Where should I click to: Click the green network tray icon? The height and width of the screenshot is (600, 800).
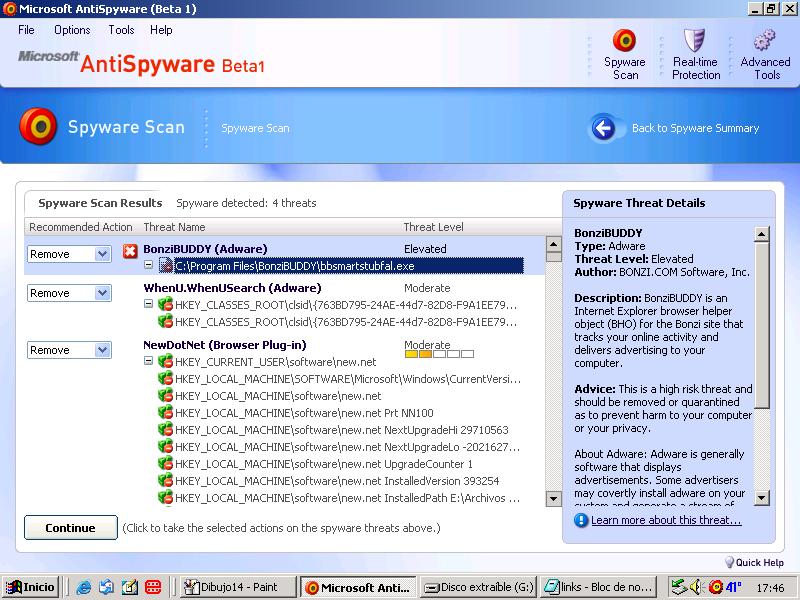679,587
